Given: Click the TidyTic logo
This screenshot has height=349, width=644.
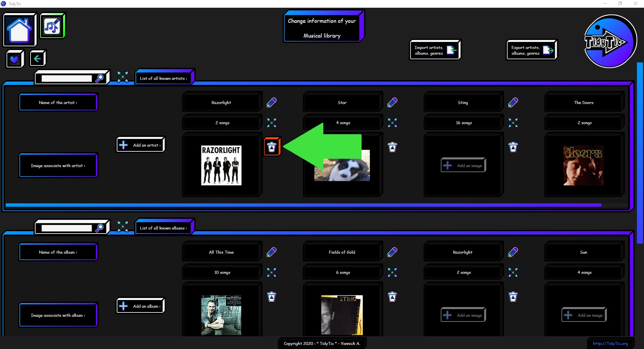Looking at the screenshot, I should click(610, 41).
